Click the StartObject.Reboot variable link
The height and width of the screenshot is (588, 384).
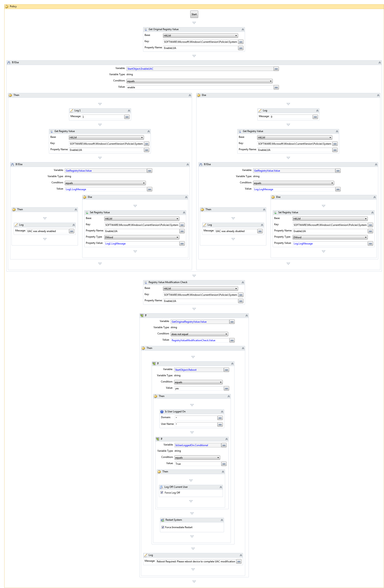tap(186, 370)
